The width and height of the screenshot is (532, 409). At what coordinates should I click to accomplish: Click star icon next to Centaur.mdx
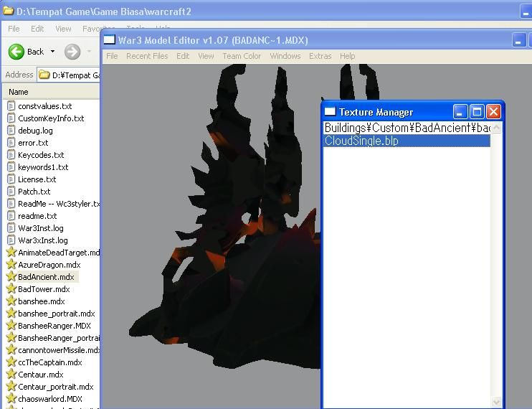[x=11, y=375]
